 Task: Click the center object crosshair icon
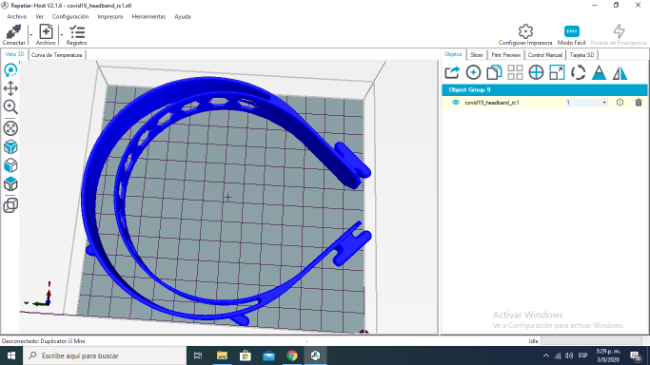pyautogui.click(x=536, y=73)
